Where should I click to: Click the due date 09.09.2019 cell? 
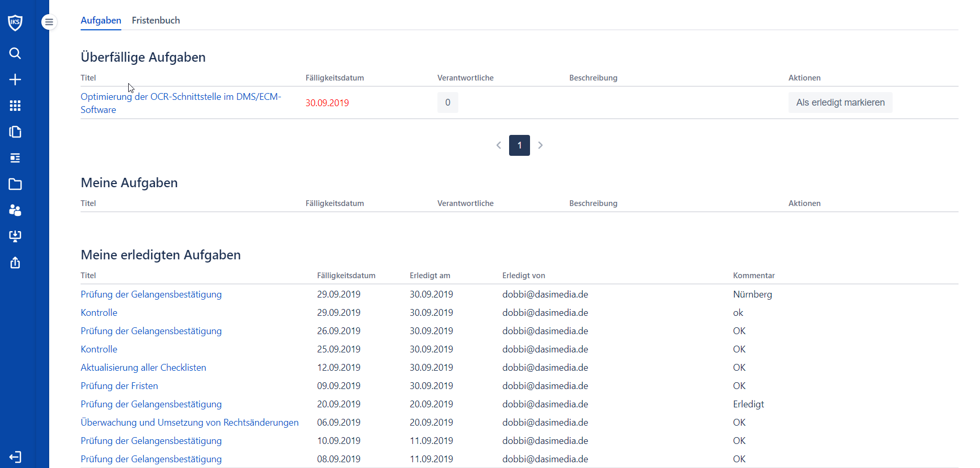click(339, 386)
